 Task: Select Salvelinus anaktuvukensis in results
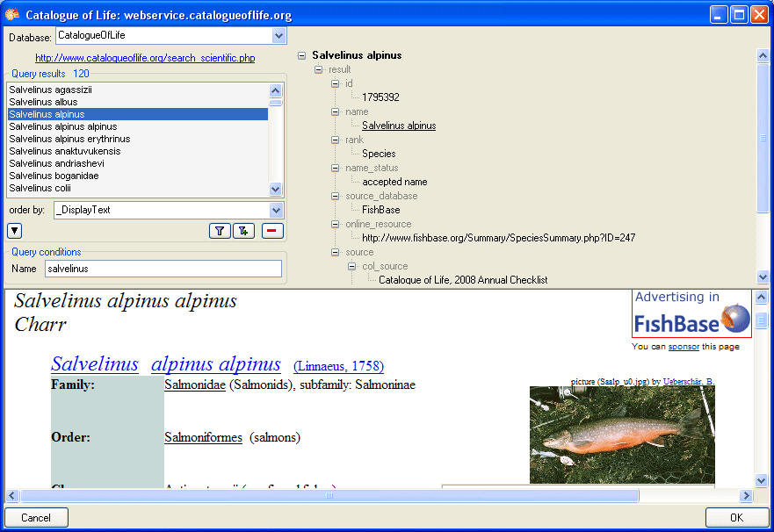coord(138,151)
